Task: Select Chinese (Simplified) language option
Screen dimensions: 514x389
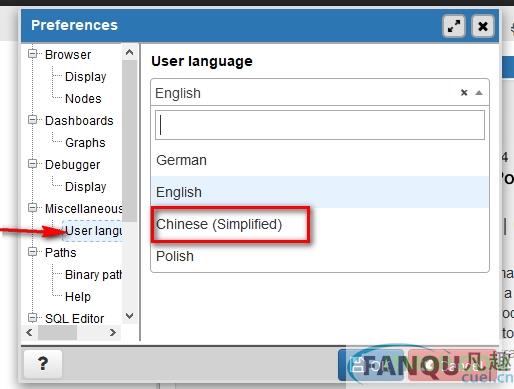Action: click(x=219, y=224)
